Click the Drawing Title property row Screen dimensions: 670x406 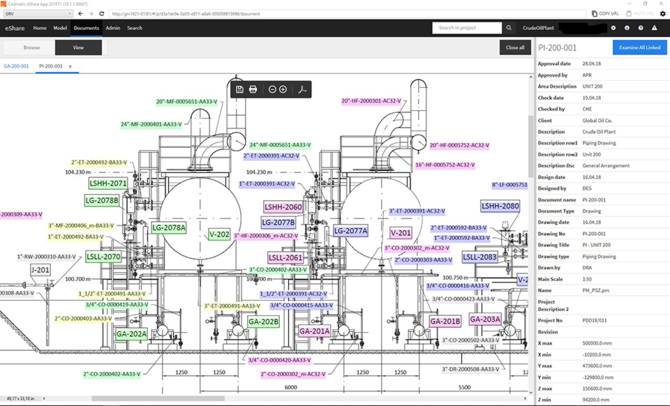point(601,245)
